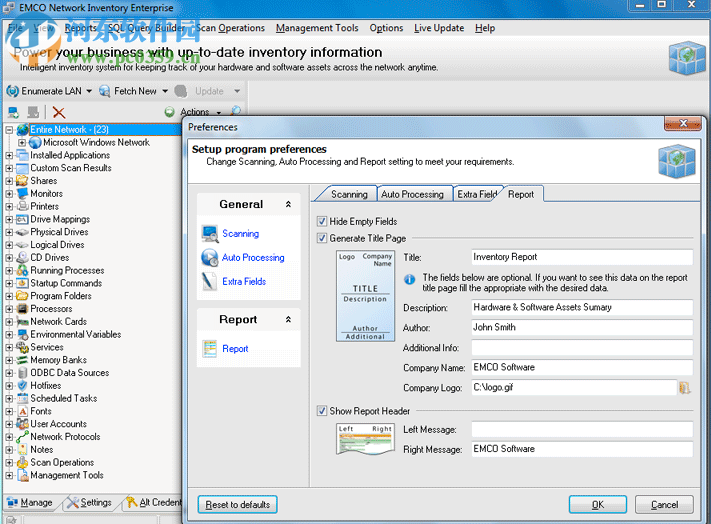
Task: Click the Running Processes tree icon
Action: tap(22, 270)
